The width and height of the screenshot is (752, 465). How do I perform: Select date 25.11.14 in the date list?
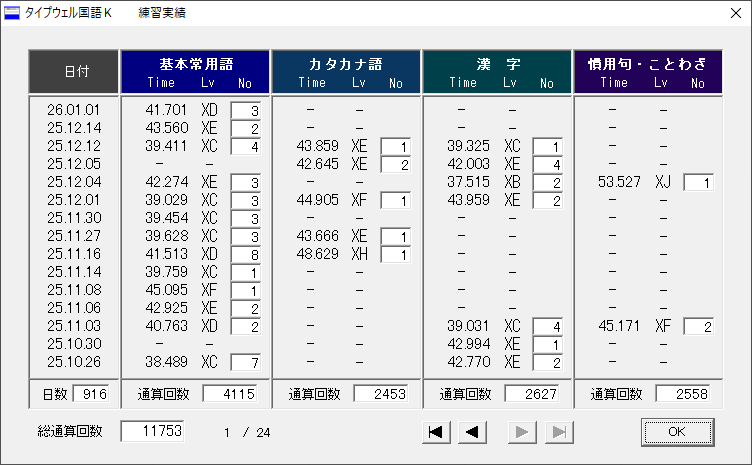[x=74, y=272]
